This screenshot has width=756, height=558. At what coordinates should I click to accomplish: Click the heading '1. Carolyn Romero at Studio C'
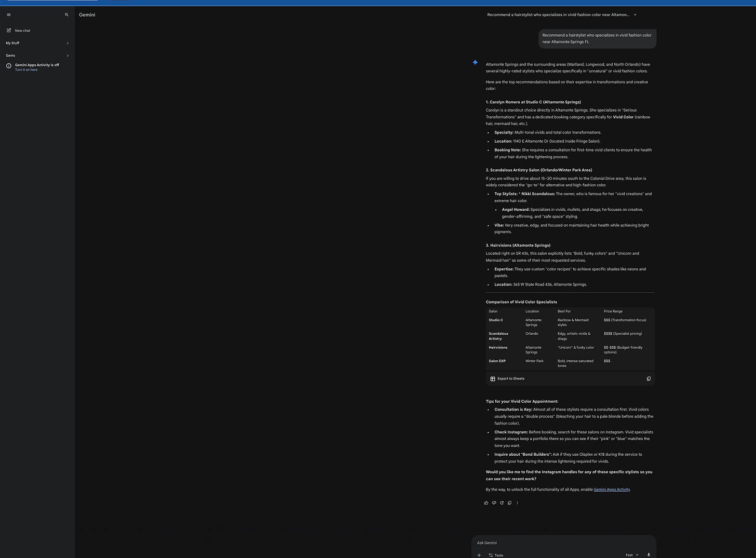(x=533, y=102)
